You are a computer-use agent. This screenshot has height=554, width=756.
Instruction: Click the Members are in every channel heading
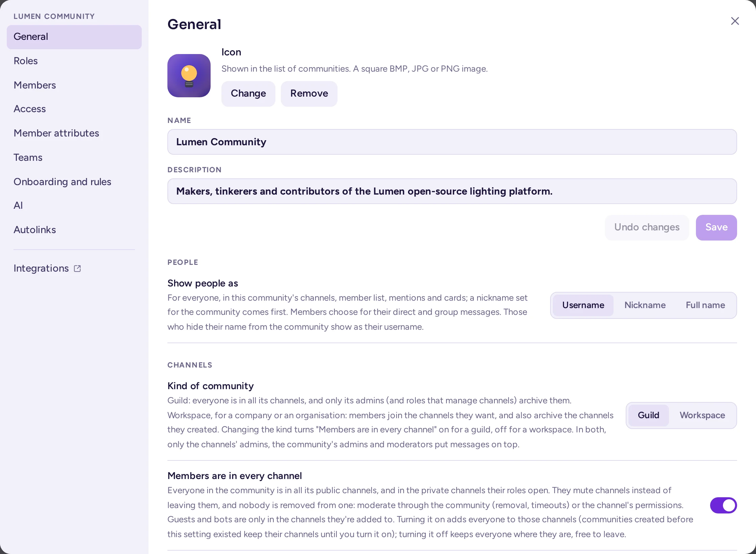pyautogui.click(x=235, y=476)
